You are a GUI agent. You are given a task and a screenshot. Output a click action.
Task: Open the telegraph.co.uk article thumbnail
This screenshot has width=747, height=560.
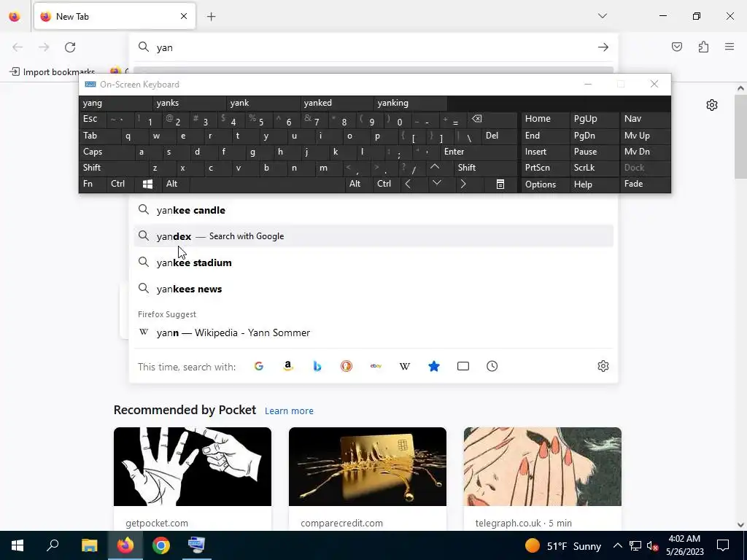point(543,467)
